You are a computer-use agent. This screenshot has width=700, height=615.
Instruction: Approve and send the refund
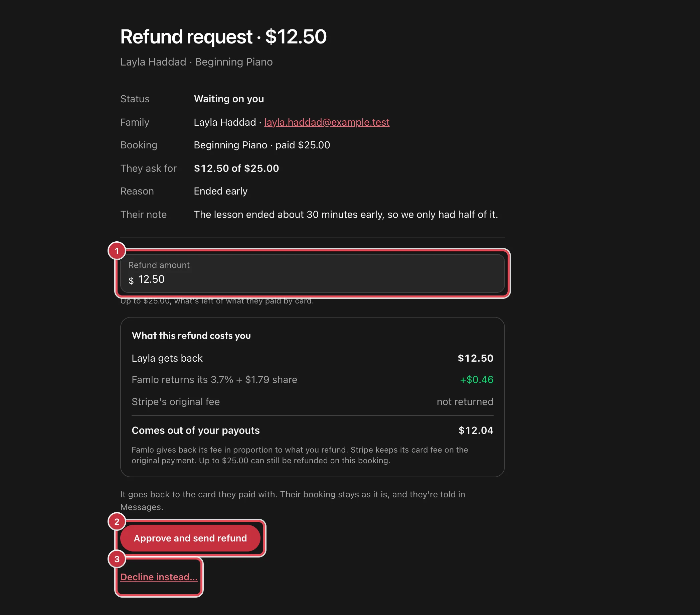[190, 538]
